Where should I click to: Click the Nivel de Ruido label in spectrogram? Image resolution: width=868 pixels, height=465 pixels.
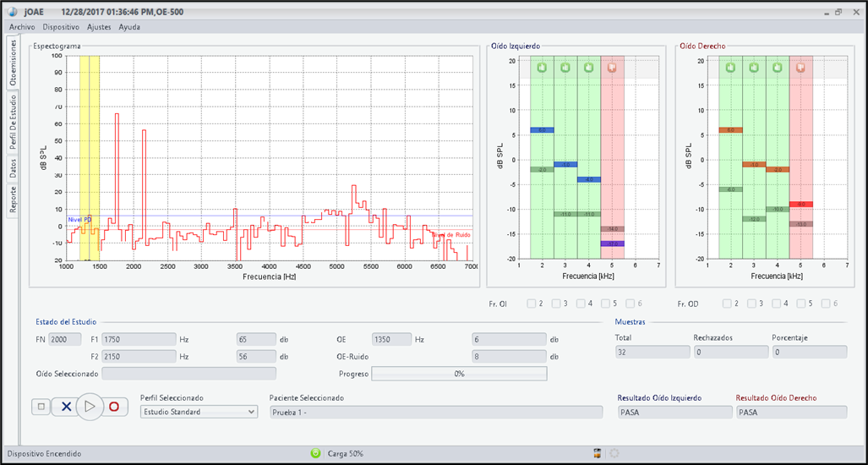coord(451,235)
